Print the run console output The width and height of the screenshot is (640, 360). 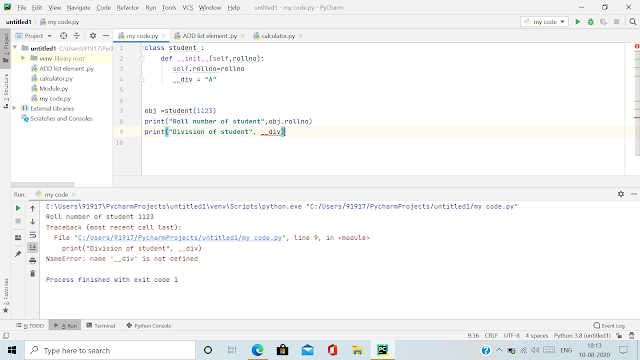(33, 260)
